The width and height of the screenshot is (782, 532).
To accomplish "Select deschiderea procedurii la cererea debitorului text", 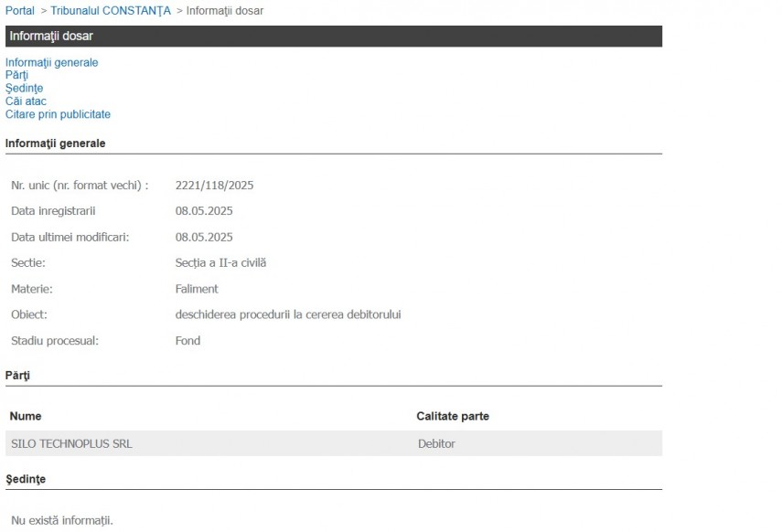I will tap(288, 314).
